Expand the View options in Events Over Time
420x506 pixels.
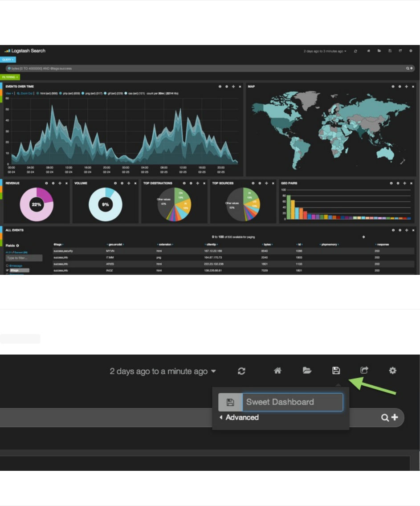[9, 93]
